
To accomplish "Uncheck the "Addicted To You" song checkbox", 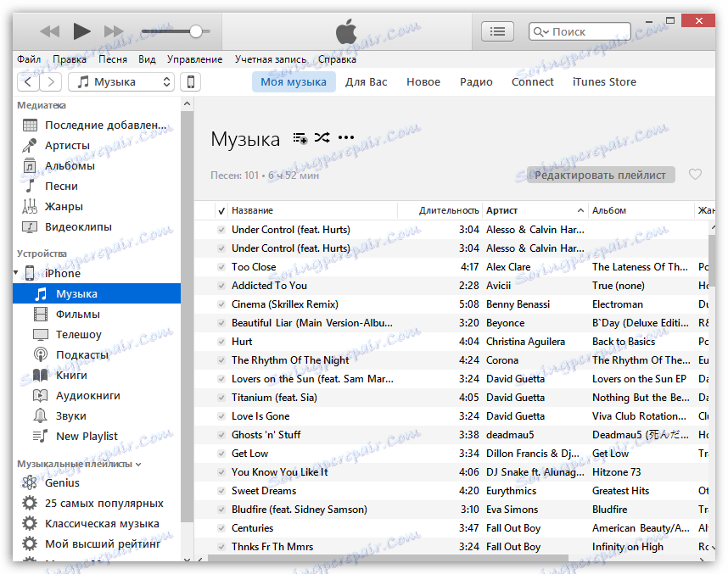I will pos(221,286).
